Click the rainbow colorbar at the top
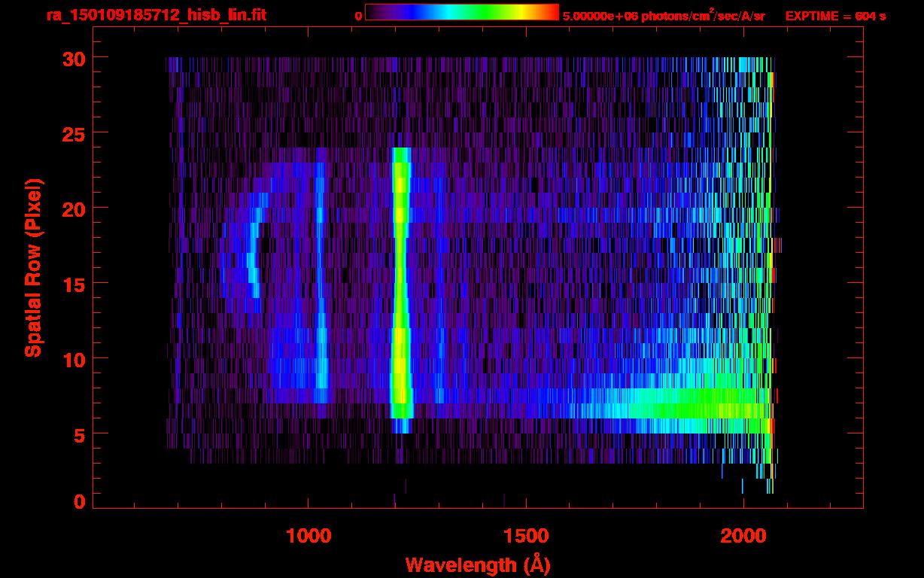This screenshot has width=924, height=578. 461,13
